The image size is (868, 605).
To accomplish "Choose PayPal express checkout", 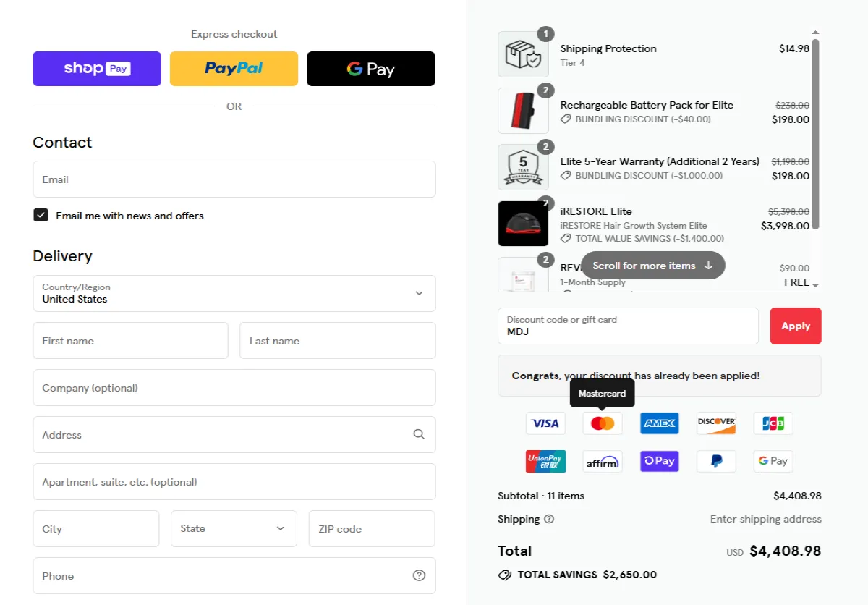I will coord(234,69).
